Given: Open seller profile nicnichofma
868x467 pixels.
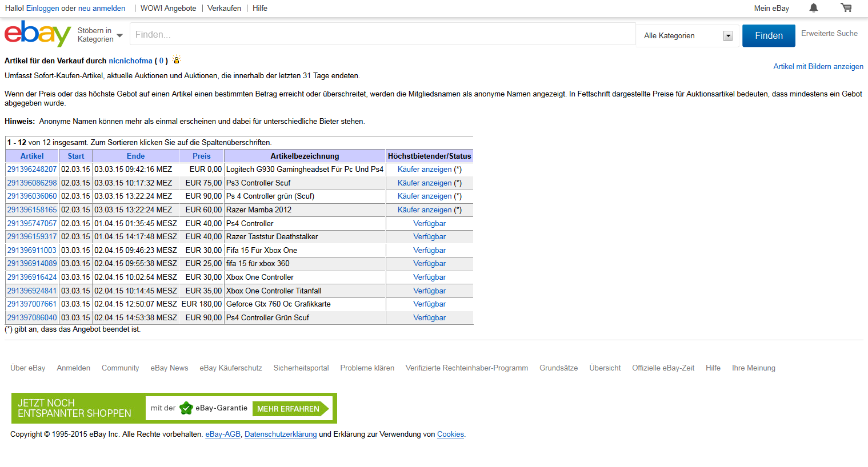Looking at the screenshot, I should pos(131,61).
